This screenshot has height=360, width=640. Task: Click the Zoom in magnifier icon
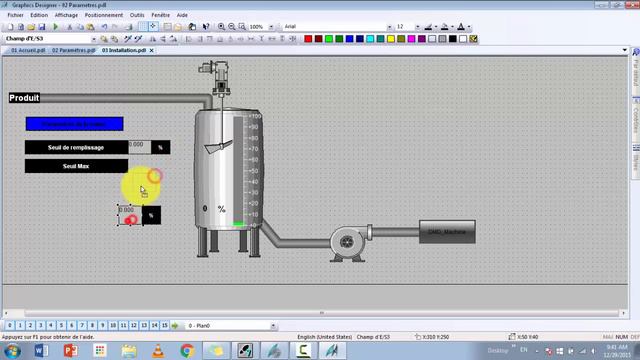221,27
